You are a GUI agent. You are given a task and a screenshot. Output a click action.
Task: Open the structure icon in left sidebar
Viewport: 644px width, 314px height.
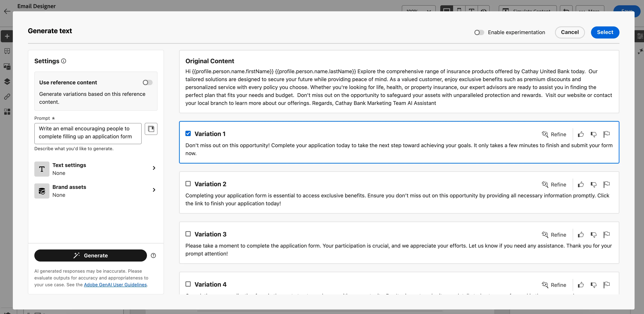click(x=7, y=51)
